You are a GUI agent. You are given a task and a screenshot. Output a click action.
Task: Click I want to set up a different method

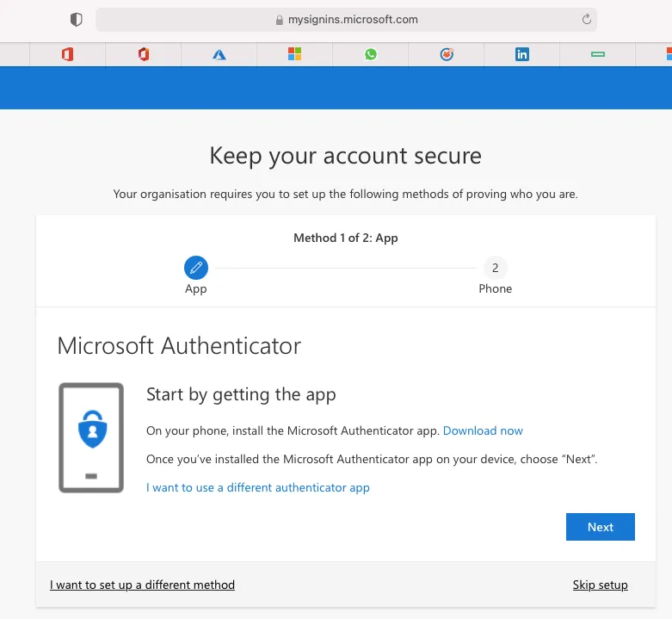(x=142, y=585)
